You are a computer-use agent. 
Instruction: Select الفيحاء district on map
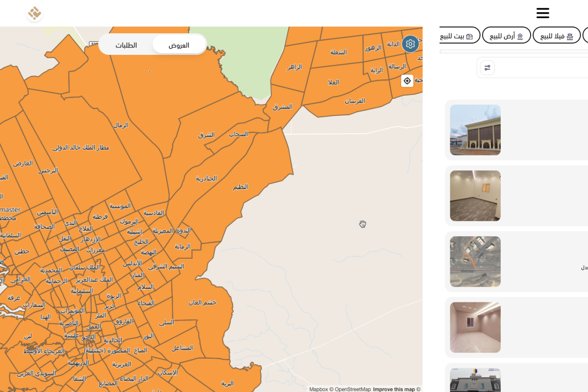point(146,303)
